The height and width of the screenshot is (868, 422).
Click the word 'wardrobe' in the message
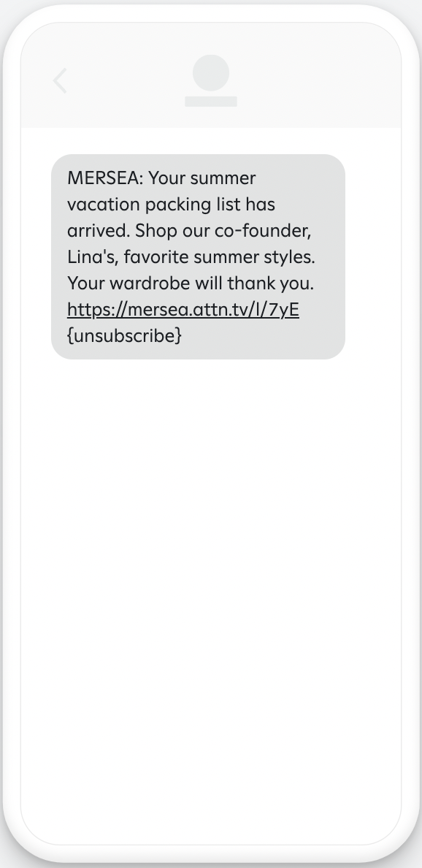(150, 283)
